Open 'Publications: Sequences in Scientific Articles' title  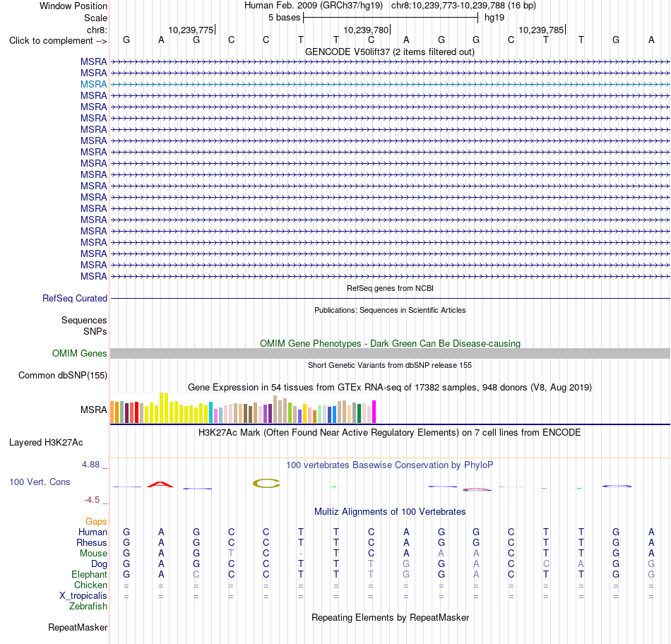click(390, 310)
